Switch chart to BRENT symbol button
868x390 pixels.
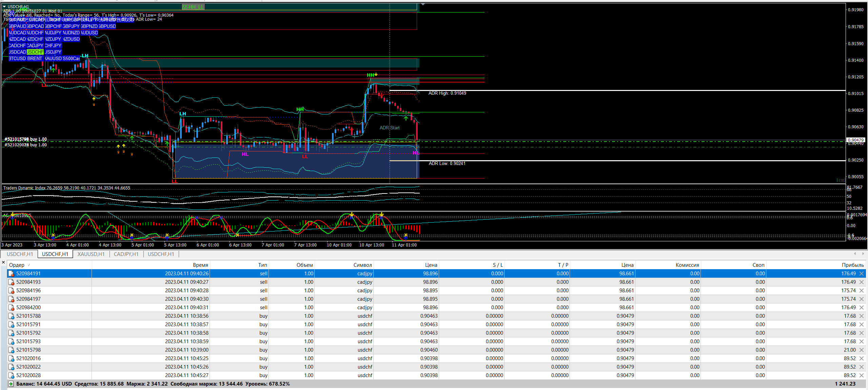35,58
